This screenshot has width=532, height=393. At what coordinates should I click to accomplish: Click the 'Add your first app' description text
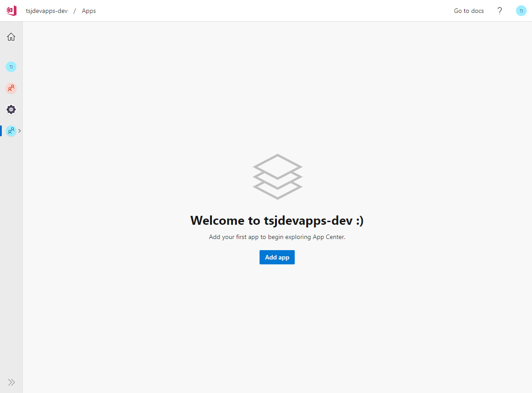pyautogui.click(x=277, y=237)
